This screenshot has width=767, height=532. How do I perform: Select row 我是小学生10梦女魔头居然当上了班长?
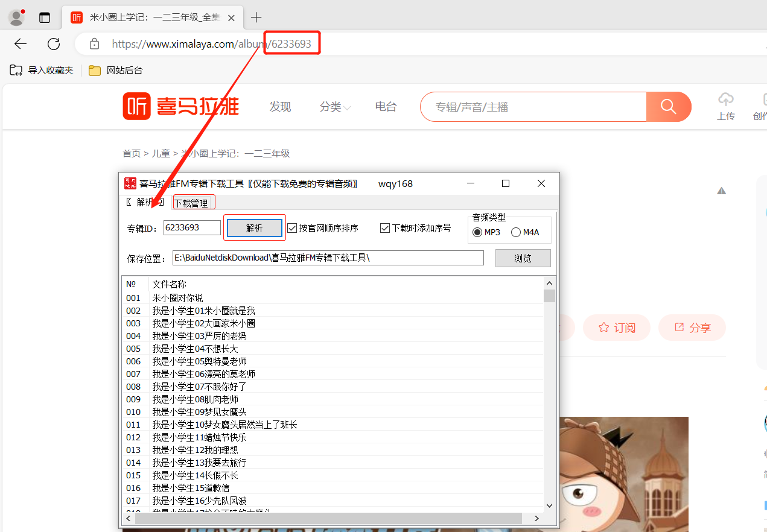click(333, 425)
